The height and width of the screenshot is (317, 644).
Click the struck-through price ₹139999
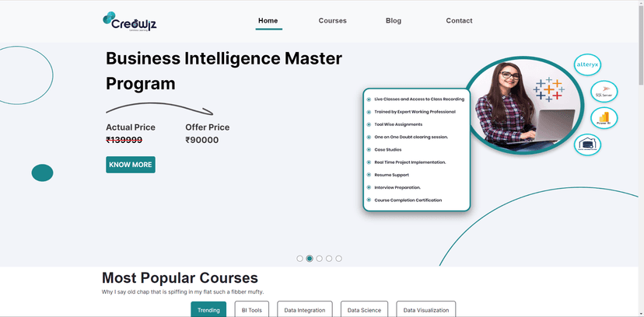pos(124,141)
